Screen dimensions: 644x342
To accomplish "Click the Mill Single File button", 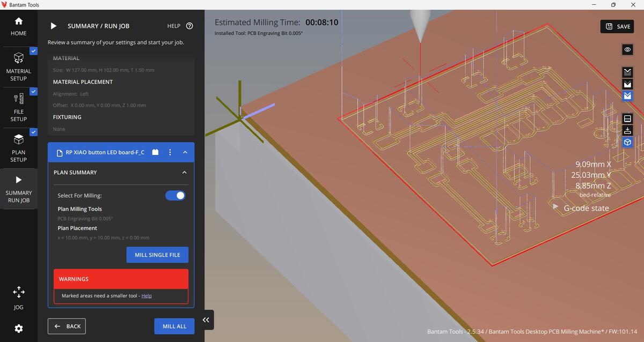I will (x=157, y=255).
